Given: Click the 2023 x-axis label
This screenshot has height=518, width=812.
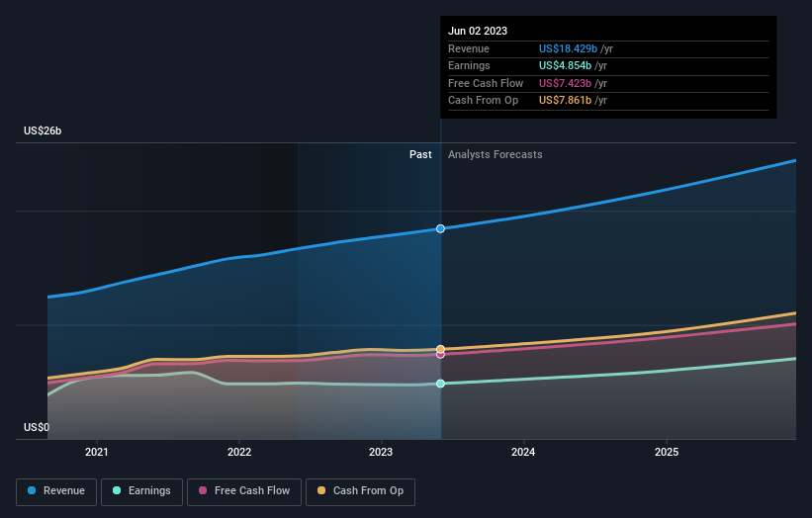Looking at the screenshot, I should [381, 452].
